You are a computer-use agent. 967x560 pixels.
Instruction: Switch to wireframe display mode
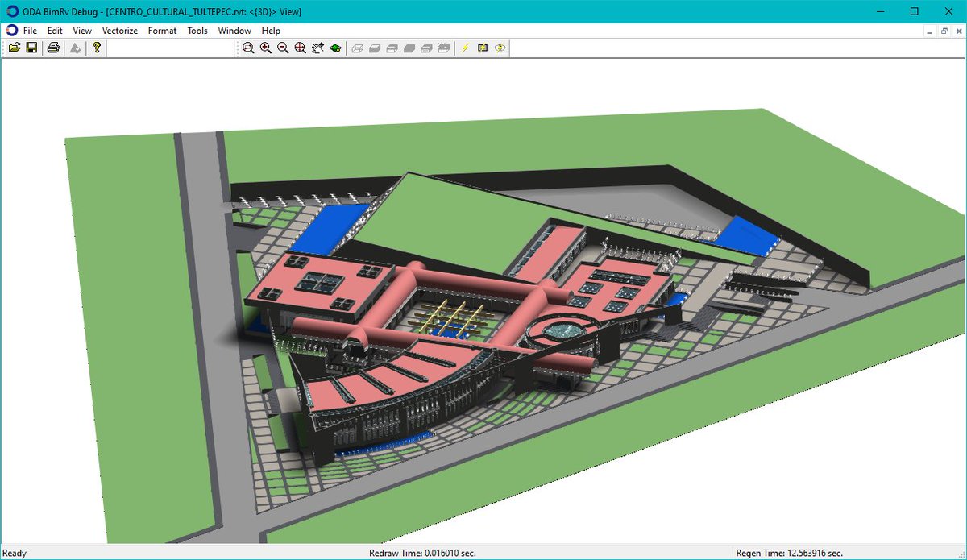[x=359, y=48]
